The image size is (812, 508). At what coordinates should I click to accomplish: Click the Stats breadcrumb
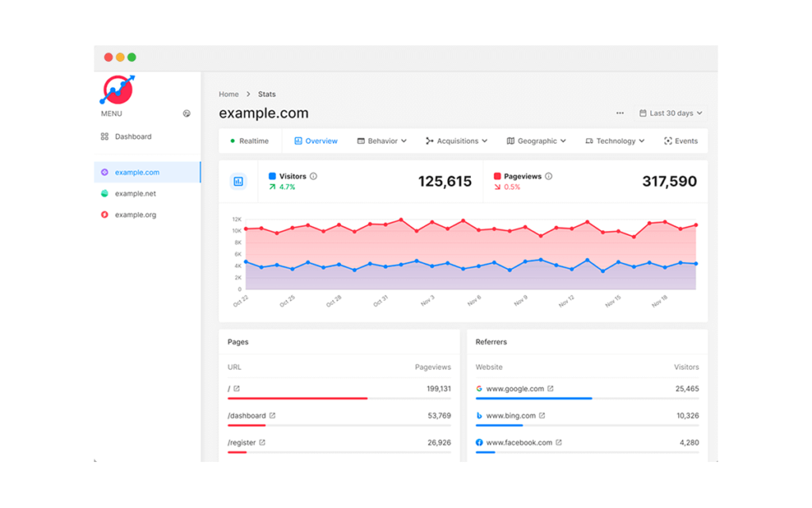point(266,94)
